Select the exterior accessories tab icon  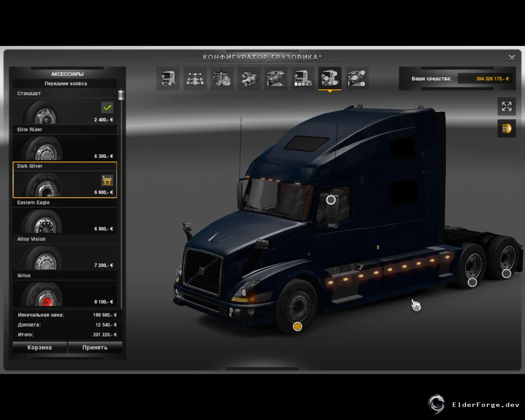(330, 78)
